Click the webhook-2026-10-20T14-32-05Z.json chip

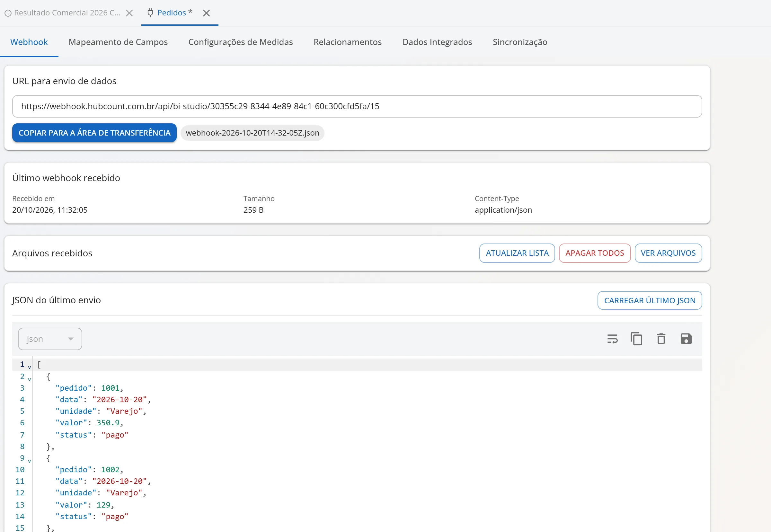pos(252,133)
